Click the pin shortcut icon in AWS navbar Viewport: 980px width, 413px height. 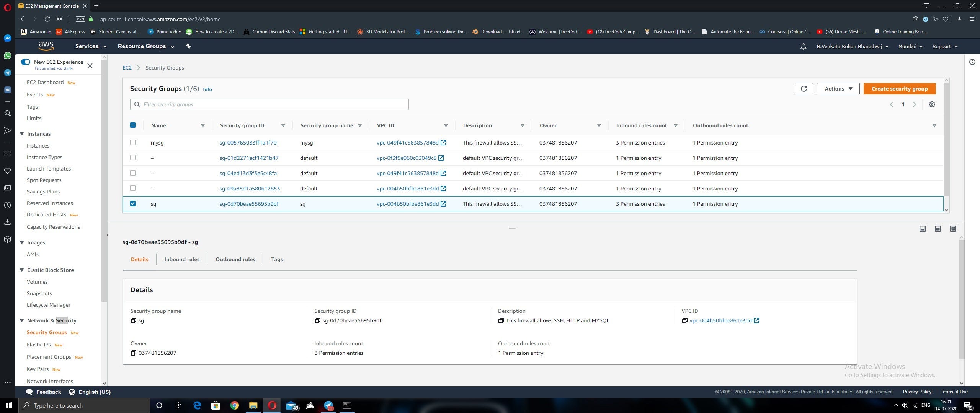click(188, 46)
